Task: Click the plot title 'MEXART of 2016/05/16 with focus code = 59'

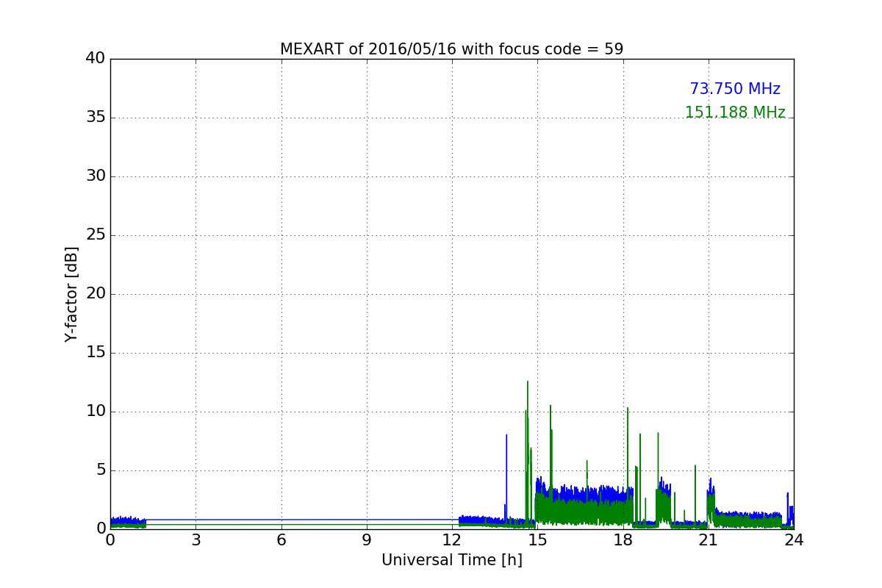Action: (x=451, y=49)
